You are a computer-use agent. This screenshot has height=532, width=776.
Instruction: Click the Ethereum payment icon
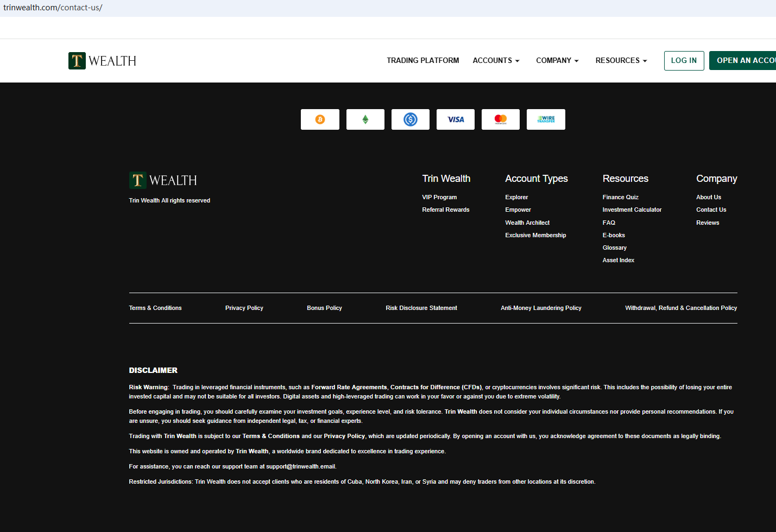click(365, 119)
